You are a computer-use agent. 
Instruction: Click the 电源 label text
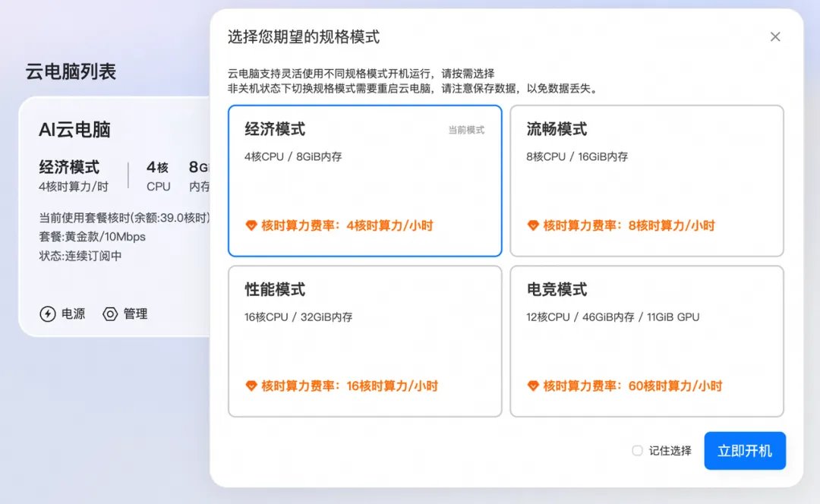coord(73,313)
